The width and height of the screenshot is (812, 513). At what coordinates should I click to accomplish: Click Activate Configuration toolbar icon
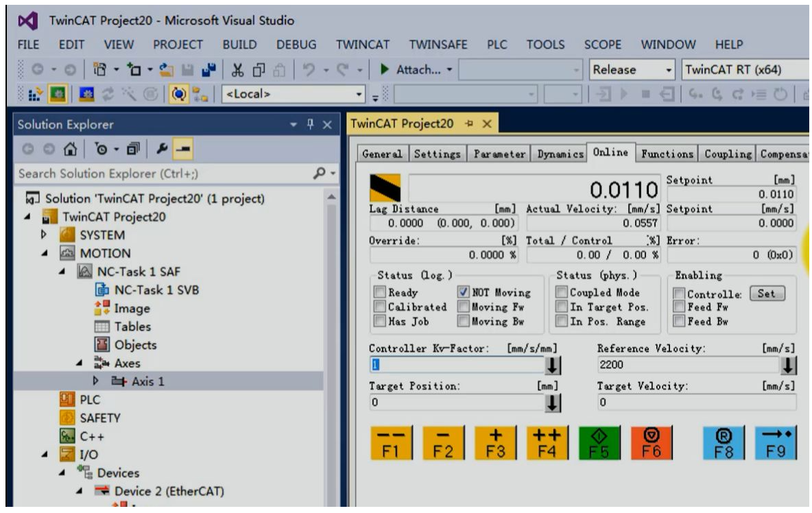tap(35, 94)
